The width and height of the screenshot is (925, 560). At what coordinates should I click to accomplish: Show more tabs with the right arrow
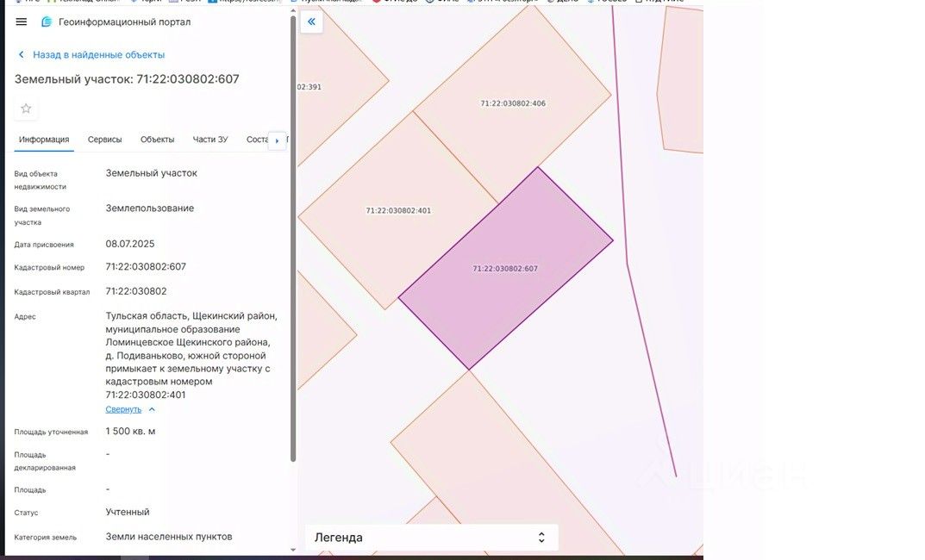(277, 140)
